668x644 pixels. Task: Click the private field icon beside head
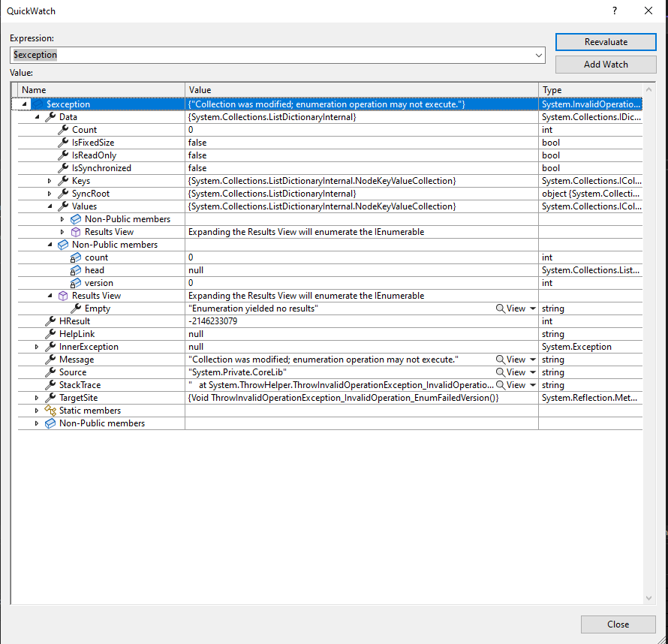point(75,270)
